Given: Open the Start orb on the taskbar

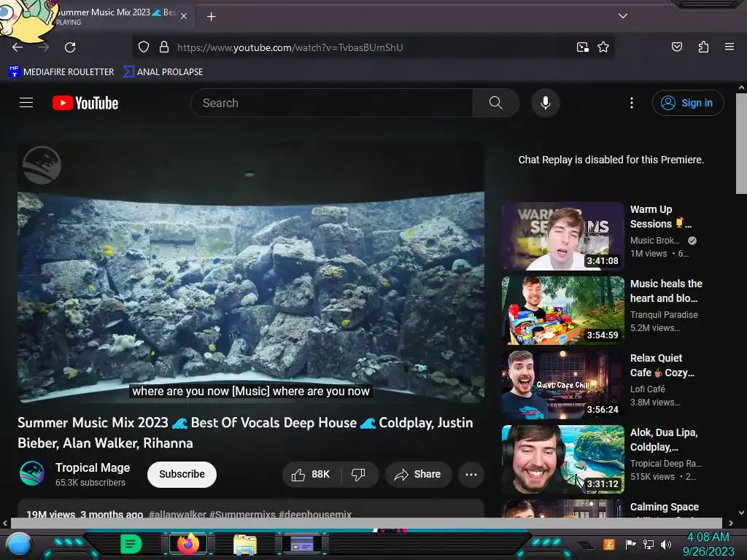Looking at the screenshot, I should (19, 545).
